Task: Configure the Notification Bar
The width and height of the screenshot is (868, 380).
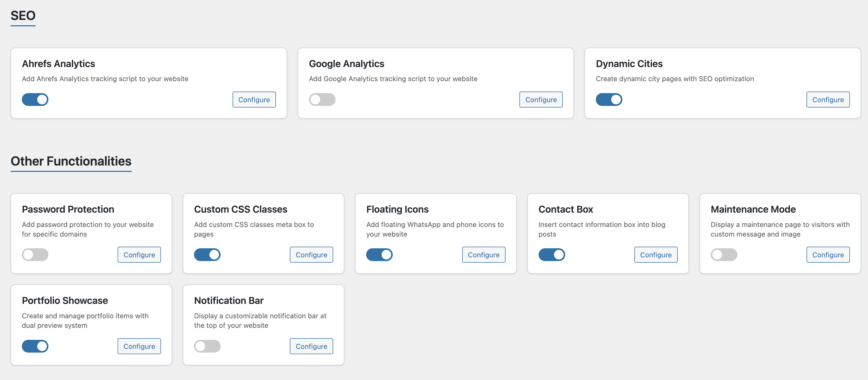Action: pos(311,346)
